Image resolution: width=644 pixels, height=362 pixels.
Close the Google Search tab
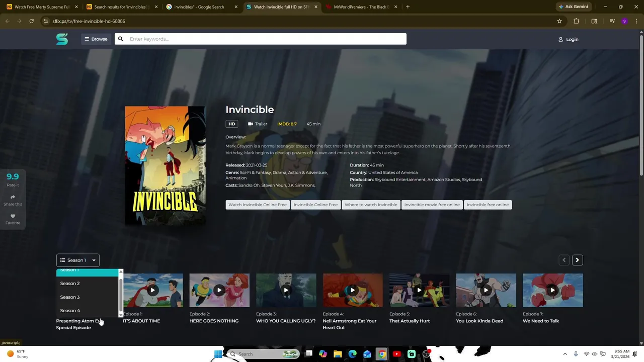click(x=235, y=7)
